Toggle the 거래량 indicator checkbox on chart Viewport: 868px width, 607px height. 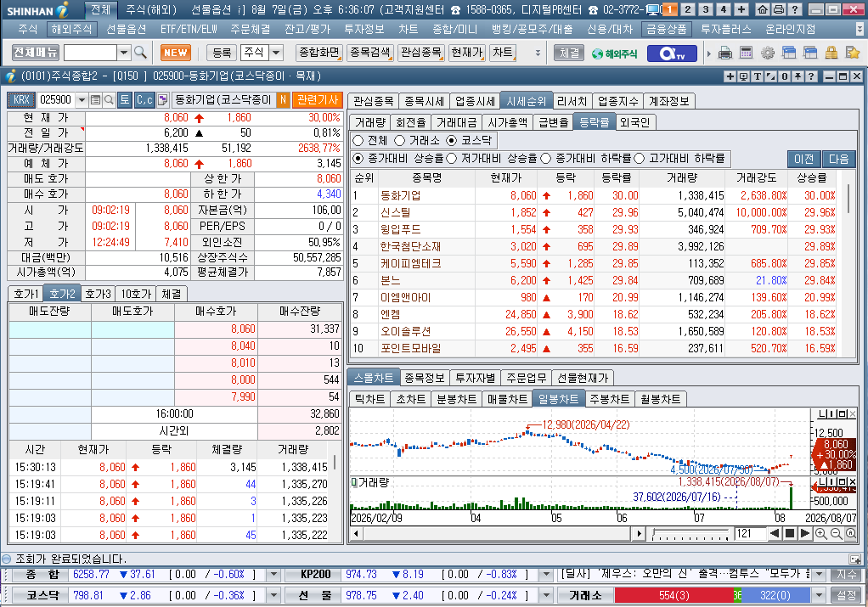[x=353, y=482]
